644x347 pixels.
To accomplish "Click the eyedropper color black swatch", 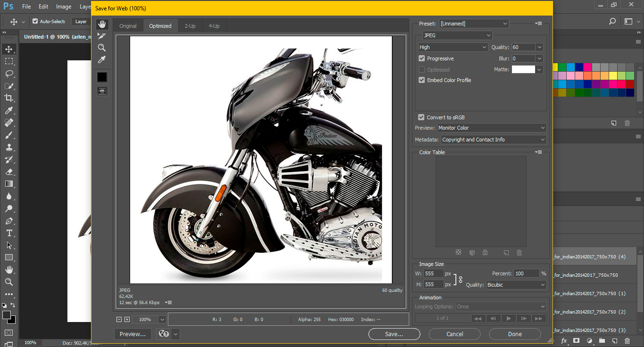I will (x=102, y=77).
